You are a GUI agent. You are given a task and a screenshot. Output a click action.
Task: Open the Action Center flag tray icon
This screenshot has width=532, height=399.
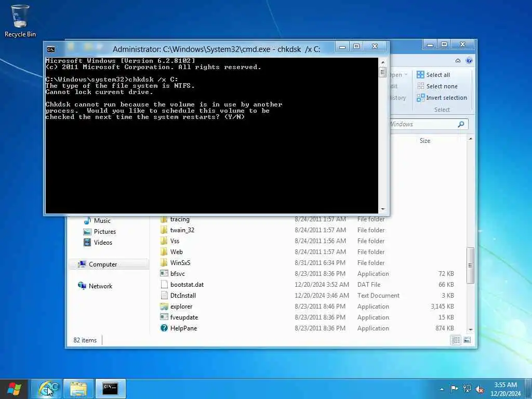454,389
